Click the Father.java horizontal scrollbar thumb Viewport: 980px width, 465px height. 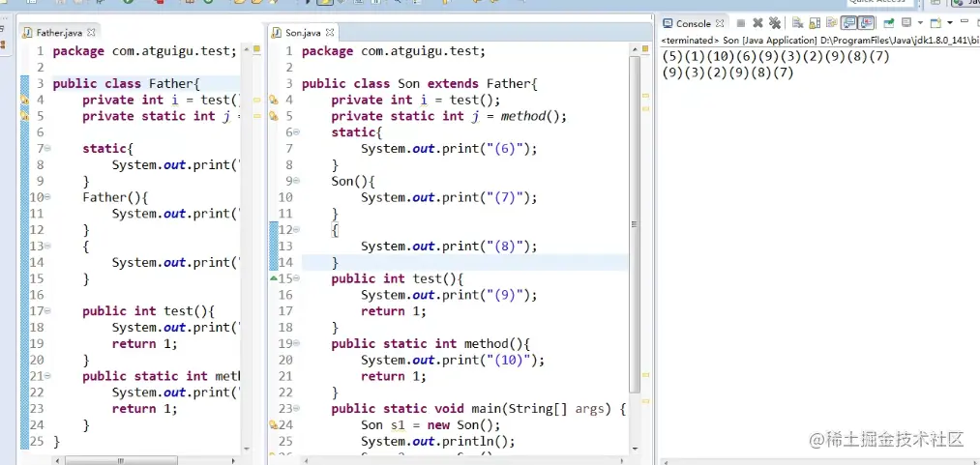(121, 460)
